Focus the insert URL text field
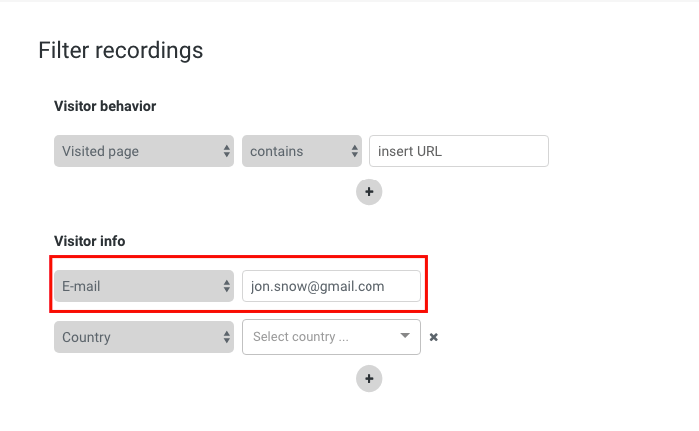 click(x=459, y=151)
